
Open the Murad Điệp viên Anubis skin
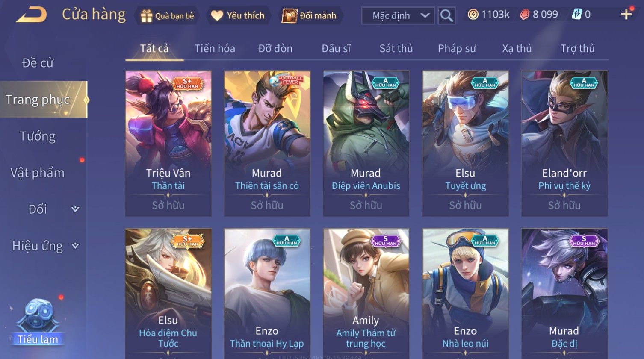366,144
